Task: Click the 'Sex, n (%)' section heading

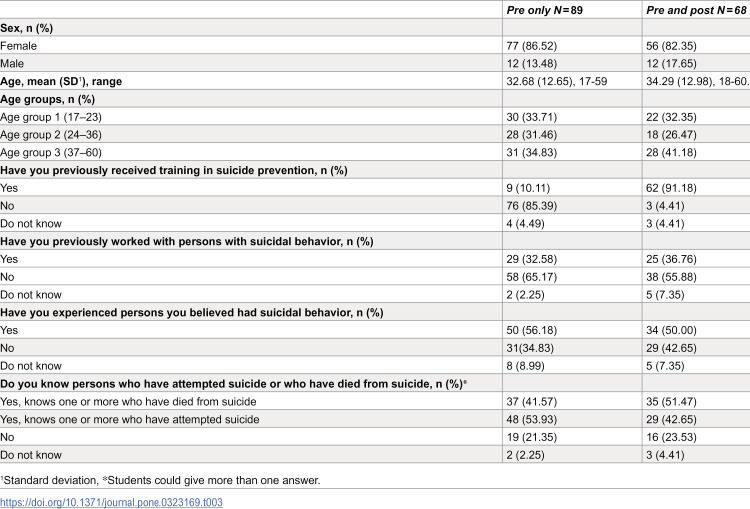Action: (26, 28)
